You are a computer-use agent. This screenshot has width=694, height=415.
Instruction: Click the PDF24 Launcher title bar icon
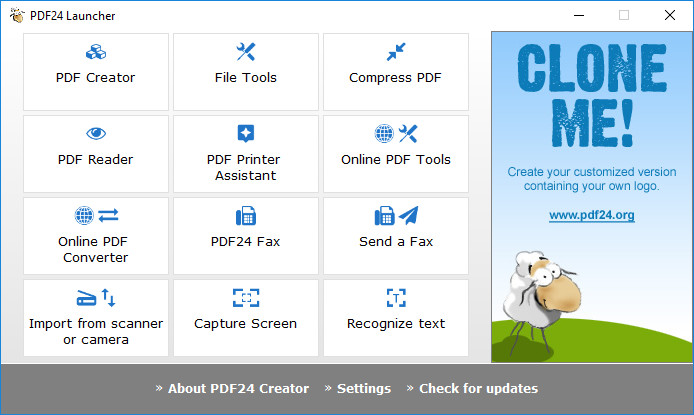16,15
